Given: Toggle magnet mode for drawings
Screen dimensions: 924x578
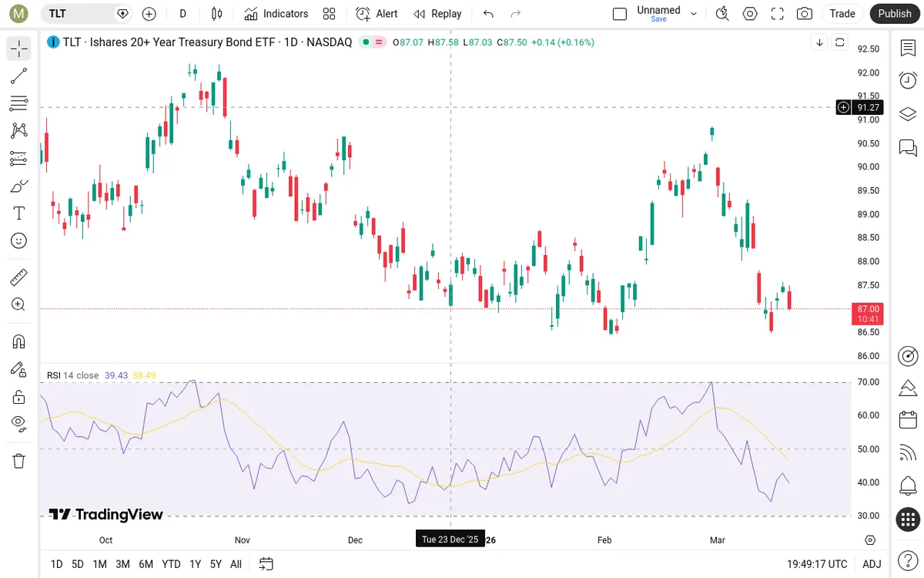Looking at the screenshot, I should point(19,341).
